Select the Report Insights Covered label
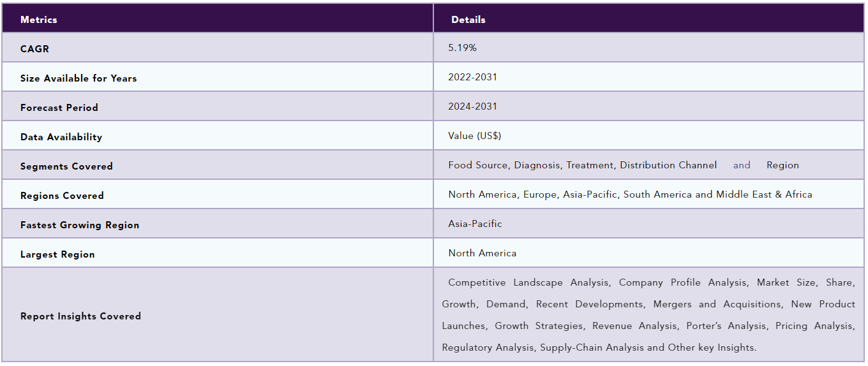The image size is (868, 366). tap(80, 316)
